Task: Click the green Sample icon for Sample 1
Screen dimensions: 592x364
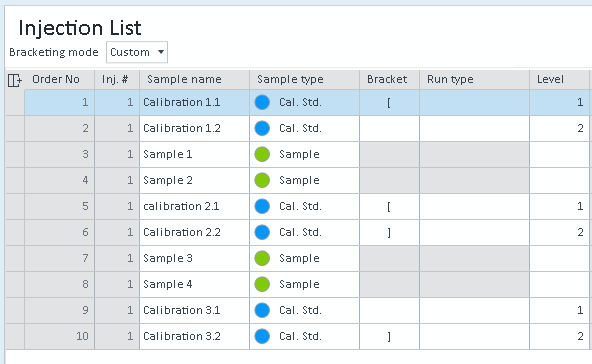Action: point(262,154)
